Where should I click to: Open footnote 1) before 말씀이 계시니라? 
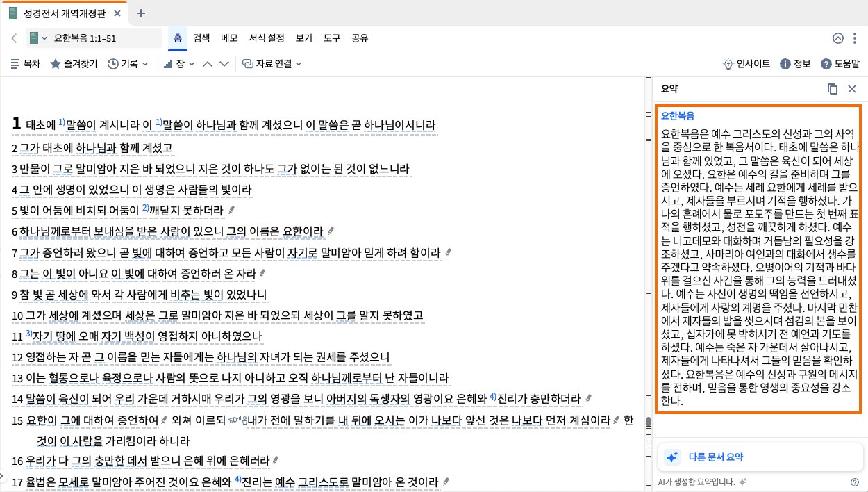coord(61,122)
